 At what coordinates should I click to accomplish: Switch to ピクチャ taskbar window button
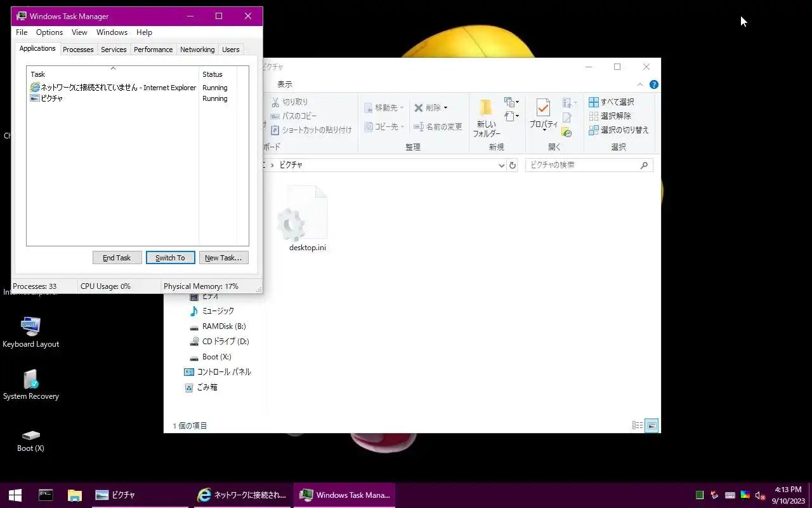[140, 495]
